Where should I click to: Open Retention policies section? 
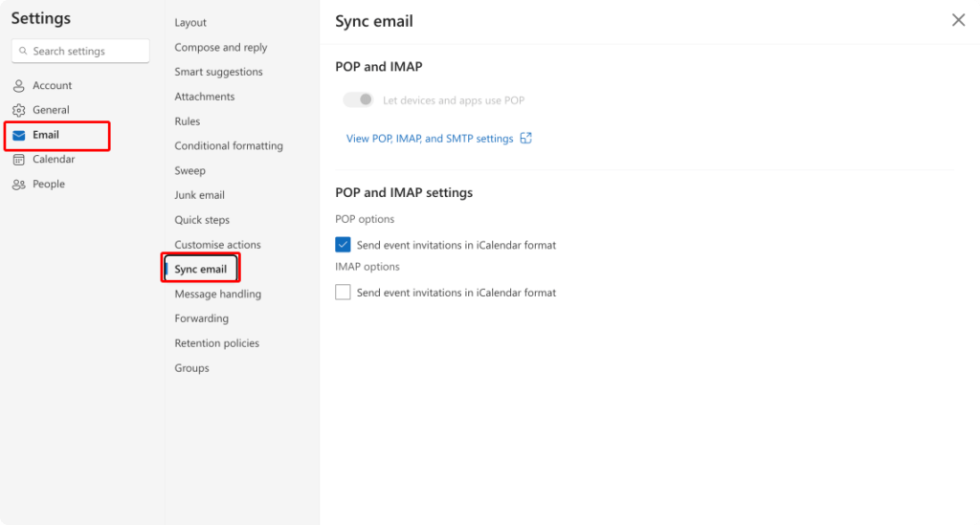coord(217,343)
